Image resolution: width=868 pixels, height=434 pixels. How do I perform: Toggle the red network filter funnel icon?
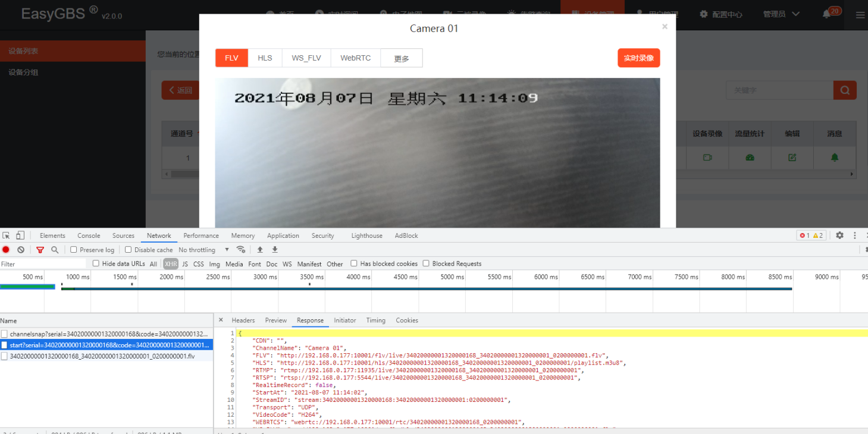40,250
